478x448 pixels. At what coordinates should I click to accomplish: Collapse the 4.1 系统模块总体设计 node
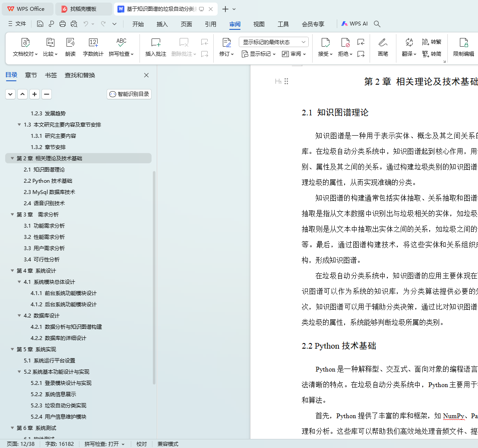pyautogui.click(x=19, y=282)
